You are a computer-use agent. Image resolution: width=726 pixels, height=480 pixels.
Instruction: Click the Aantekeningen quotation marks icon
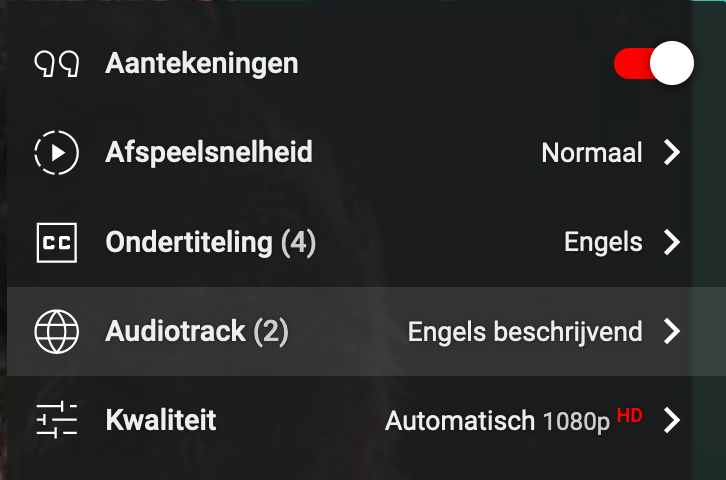point(56,65)
